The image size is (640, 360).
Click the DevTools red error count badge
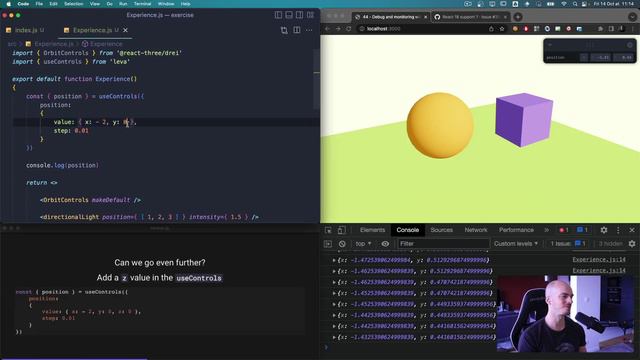point(564,230)
